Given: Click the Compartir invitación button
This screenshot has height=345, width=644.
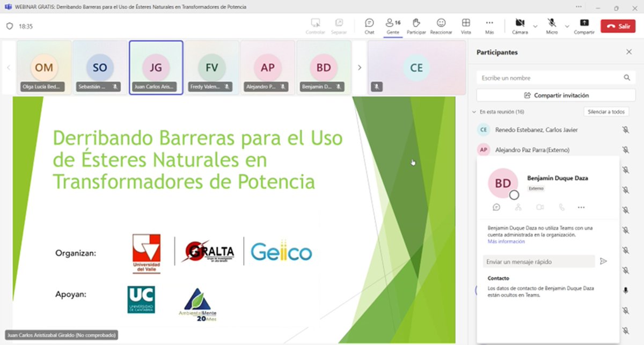Looking at the screenshot, I should click(556, 95).
